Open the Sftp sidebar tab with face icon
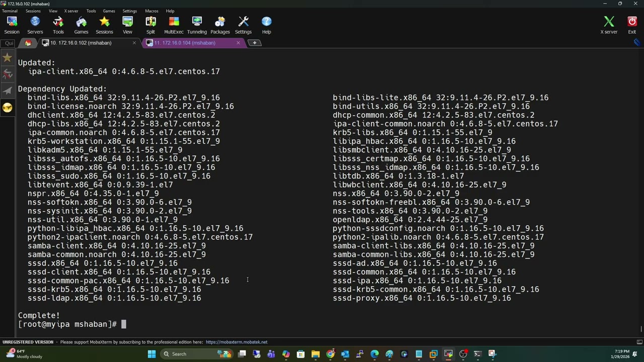 click(7, 108)
